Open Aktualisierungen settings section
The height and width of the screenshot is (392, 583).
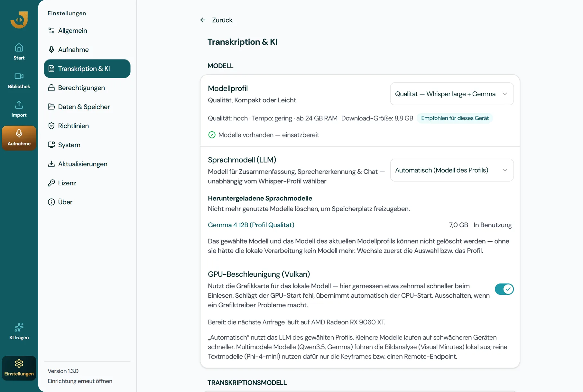[87, 164]
